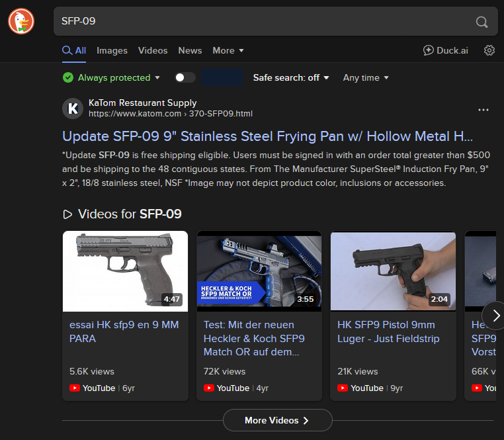This screenshot has width=504, height=440.
Task: Open the Safe search: off dropdown
Action: (x=291, y=77)
